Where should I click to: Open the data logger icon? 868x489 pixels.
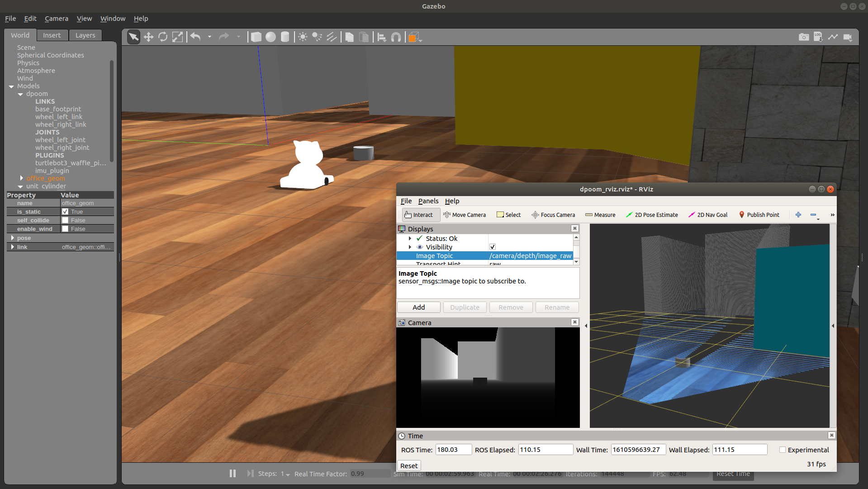pyautogui.click(x=818, y=37)
